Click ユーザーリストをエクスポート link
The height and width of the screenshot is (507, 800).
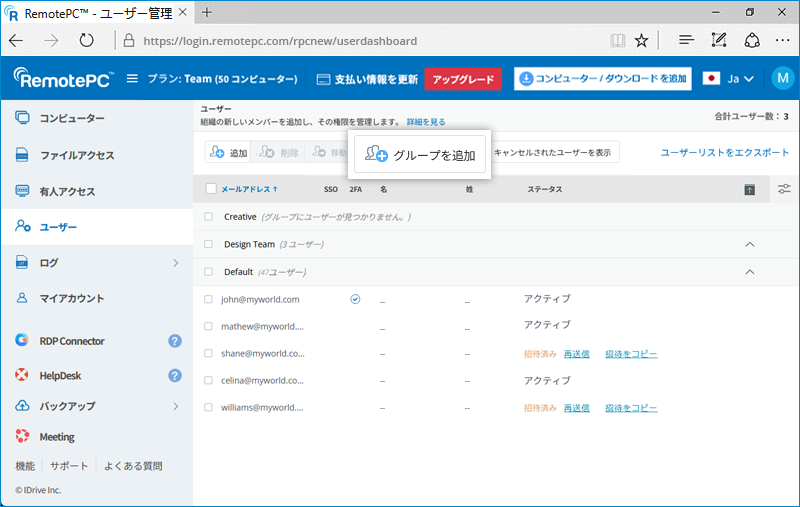[x=724, y=152]
